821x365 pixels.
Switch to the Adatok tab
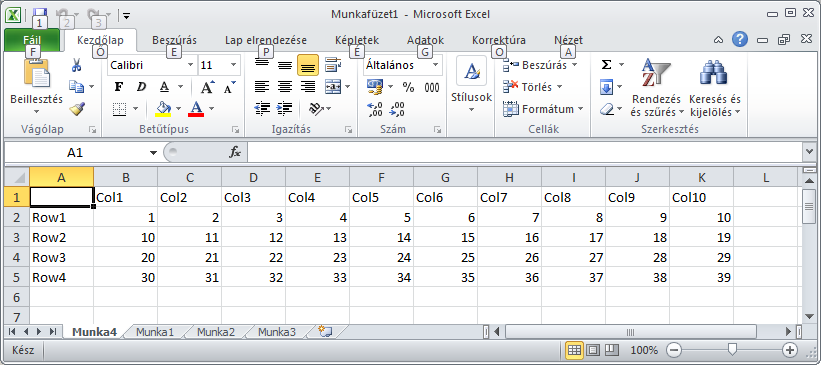[425, 40]
